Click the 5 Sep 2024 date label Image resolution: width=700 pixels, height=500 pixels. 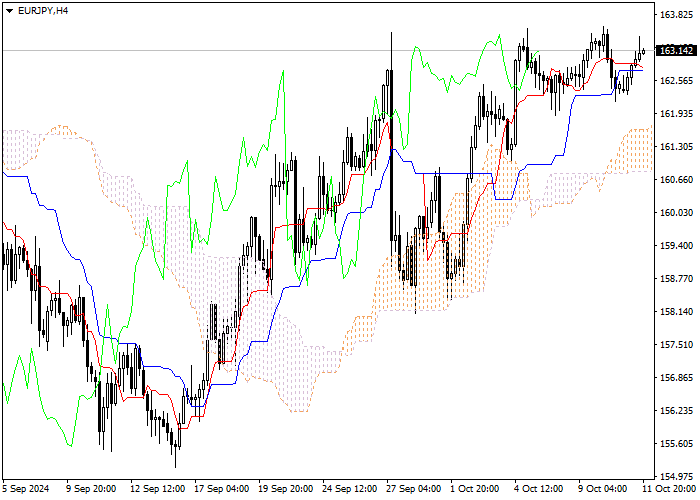(26, 489)
